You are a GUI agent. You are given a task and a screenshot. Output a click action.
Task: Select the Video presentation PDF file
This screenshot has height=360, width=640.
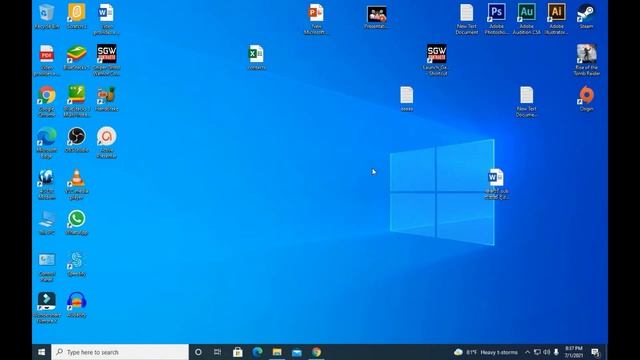(47, 60)
